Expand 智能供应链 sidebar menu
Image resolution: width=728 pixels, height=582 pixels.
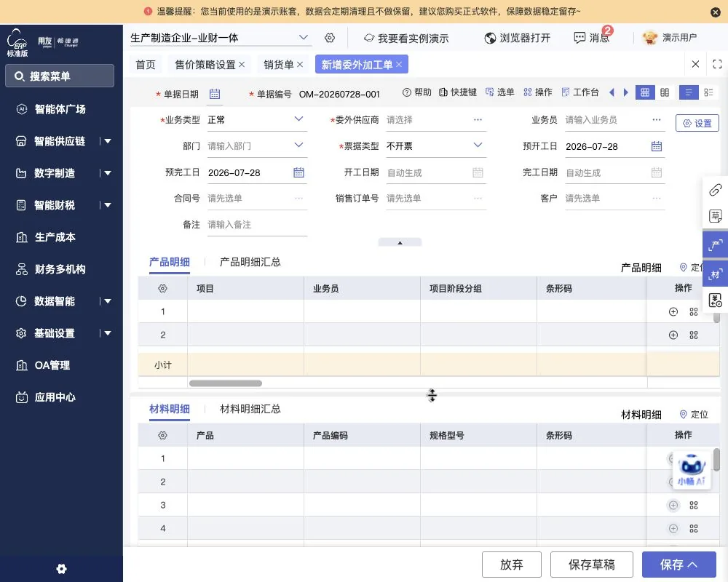[108, 141]
